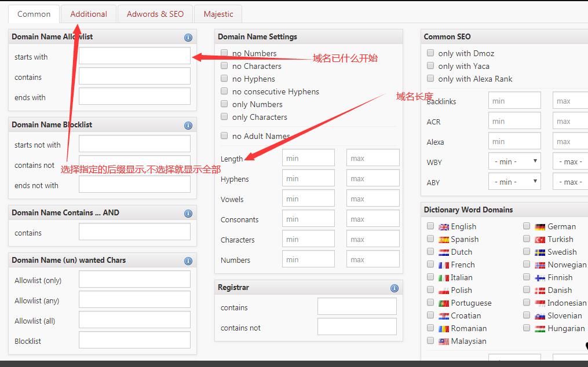Tick the no consecutive Hyphens checkbox
The width and height of the screenshot is (588, 367).
[x=224, y=91]
